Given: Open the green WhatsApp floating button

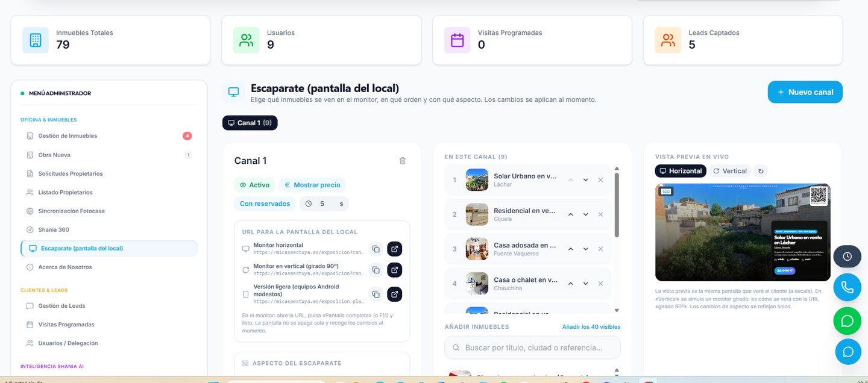Looking at the screenshot, I should click(847, 321).
